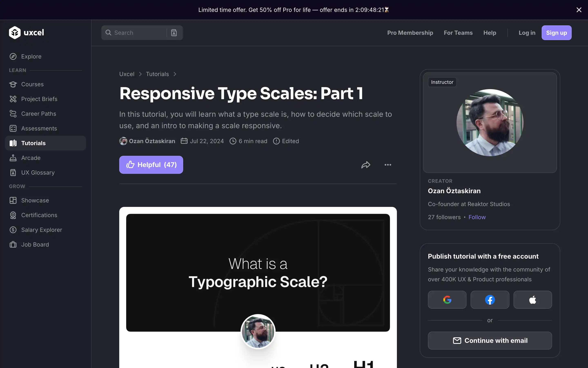588x368 pixels.
Task: Click the Job Board briefcase icon
Action: point(13,245)
